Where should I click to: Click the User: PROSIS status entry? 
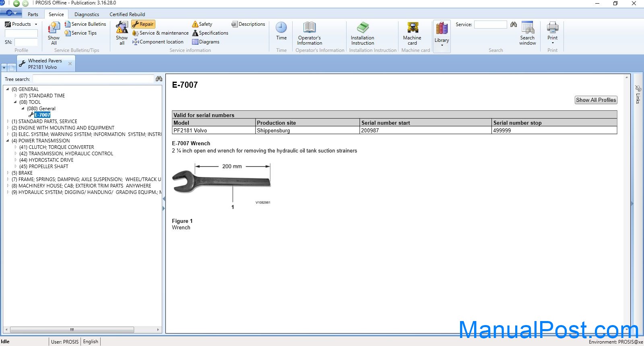point(65,342)
